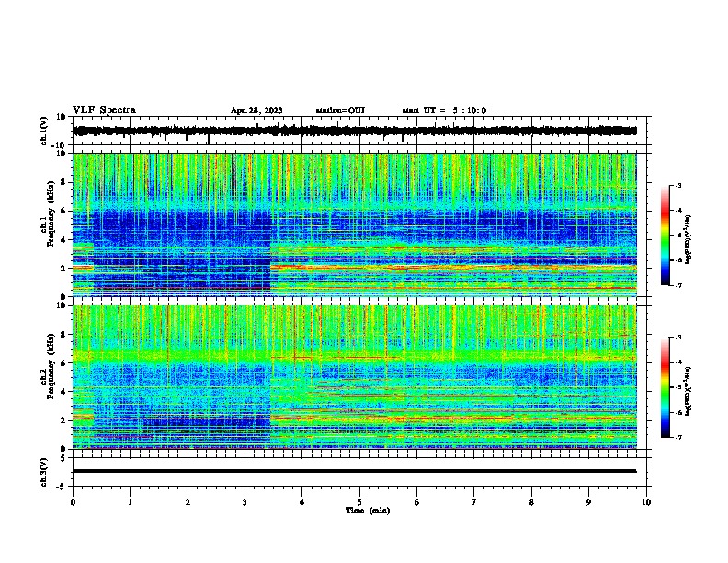728x563 pixels.
Task: Click the ch.1 frequency tick "6"
Action: coord(63,212)
